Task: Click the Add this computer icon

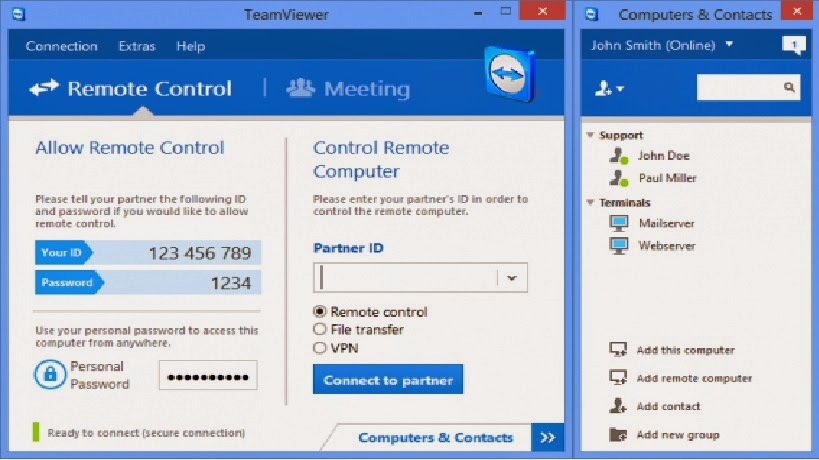Action: tap(618, 349)
